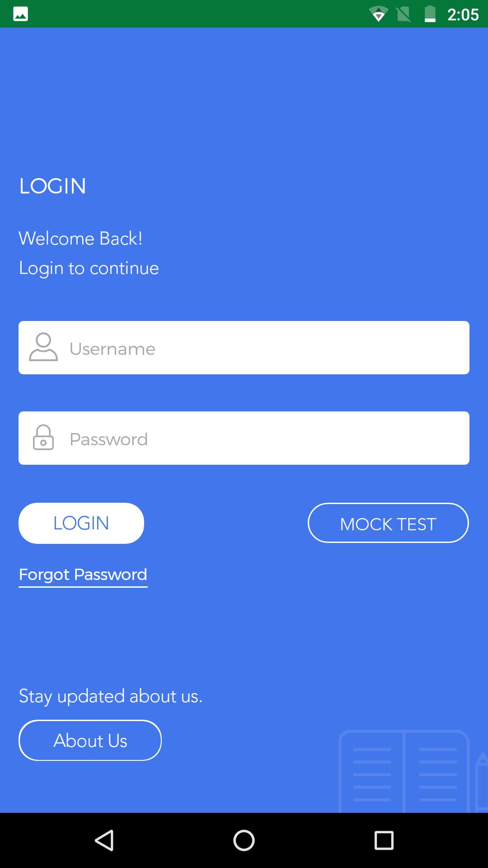488x868 pixels.
Task: Tap the user profile icon in Username field
Action: point(43,347)
